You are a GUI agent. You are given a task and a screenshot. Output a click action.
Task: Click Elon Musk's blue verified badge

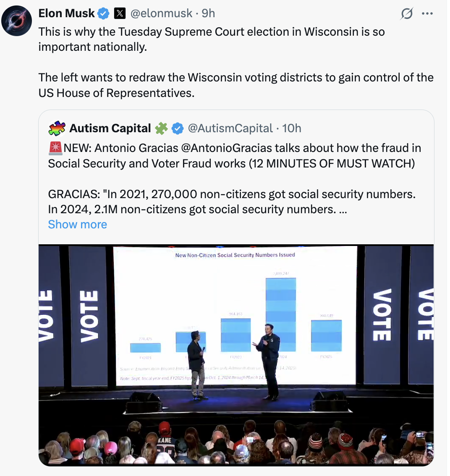coord(103,13)
